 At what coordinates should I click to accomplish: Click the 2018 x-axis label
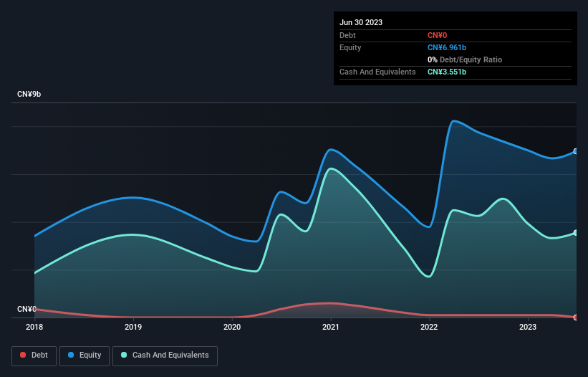coord(34,327)
